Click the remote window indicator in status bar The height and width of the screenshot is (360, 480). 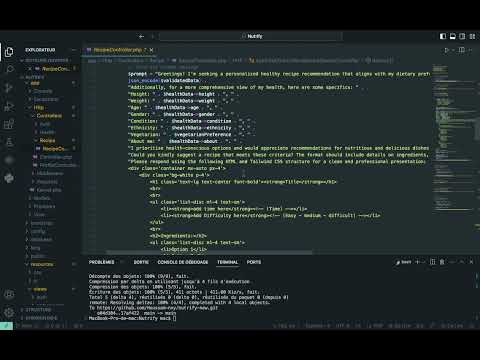6,325
